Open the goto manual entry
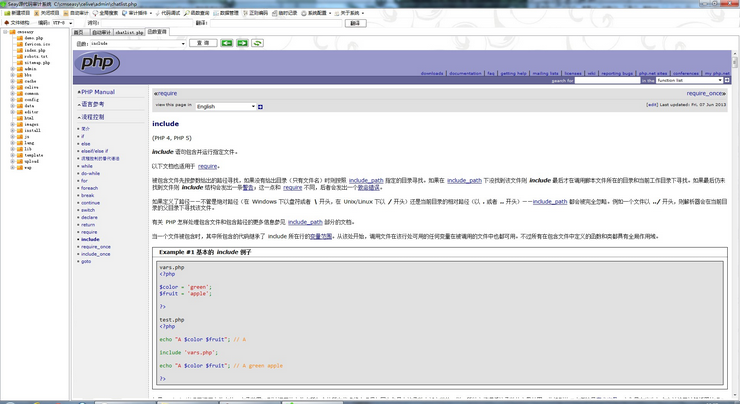The height and width of the screenshot is (404, 740). point(86,261)
